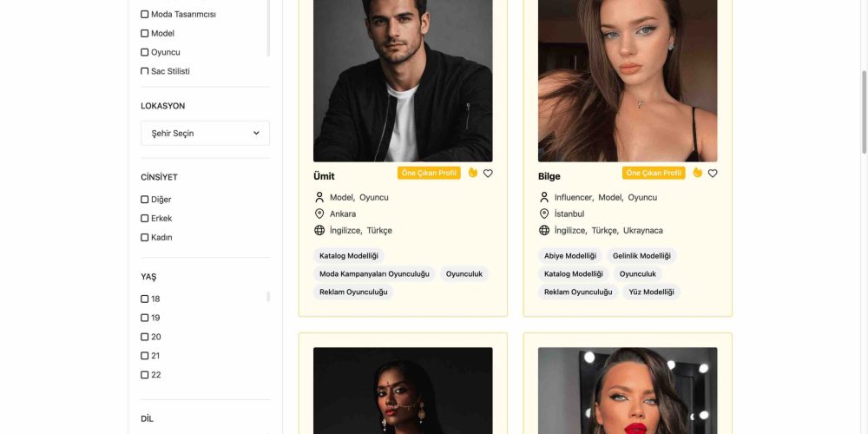Enable the Erkek gender filter

click(145, 218)
